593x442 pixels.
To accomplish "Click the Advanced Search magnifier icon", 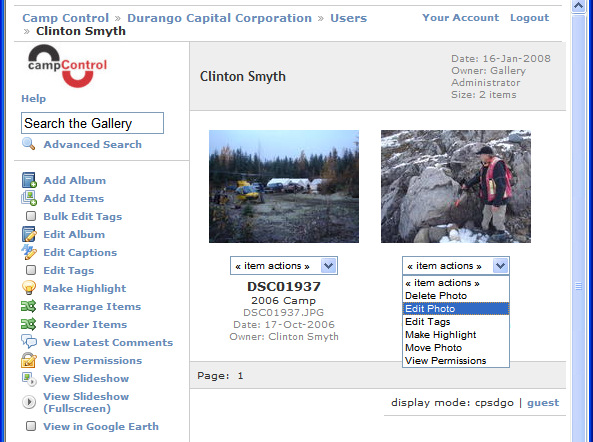I will [x=28, y=144].
